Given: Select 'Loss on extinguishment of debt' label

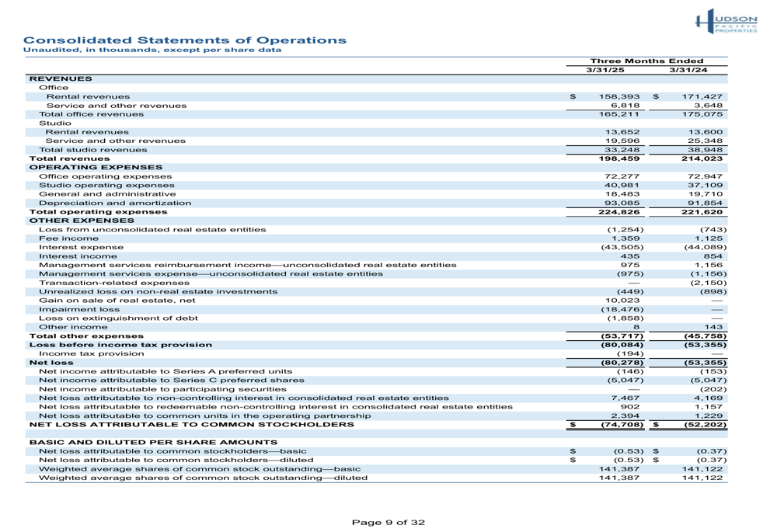Looking at the screenshot, I should point(118,318).
